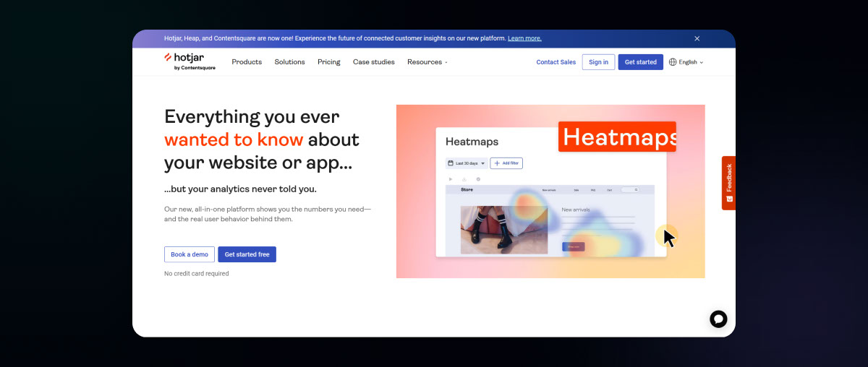Viewport: 868px width, 367px height.
Task: Close the announcement banner
Action: point(697,38)
